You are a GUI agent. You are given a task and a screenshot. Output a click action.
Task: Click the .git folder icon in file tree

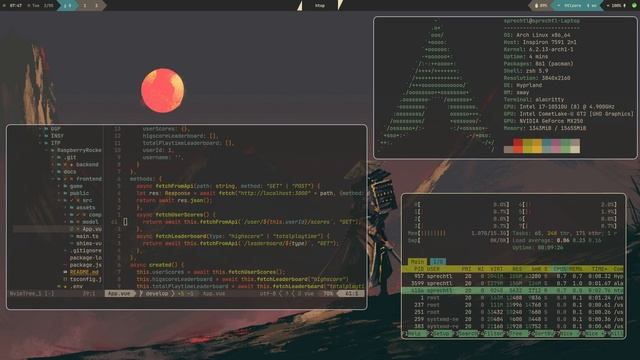59,157
